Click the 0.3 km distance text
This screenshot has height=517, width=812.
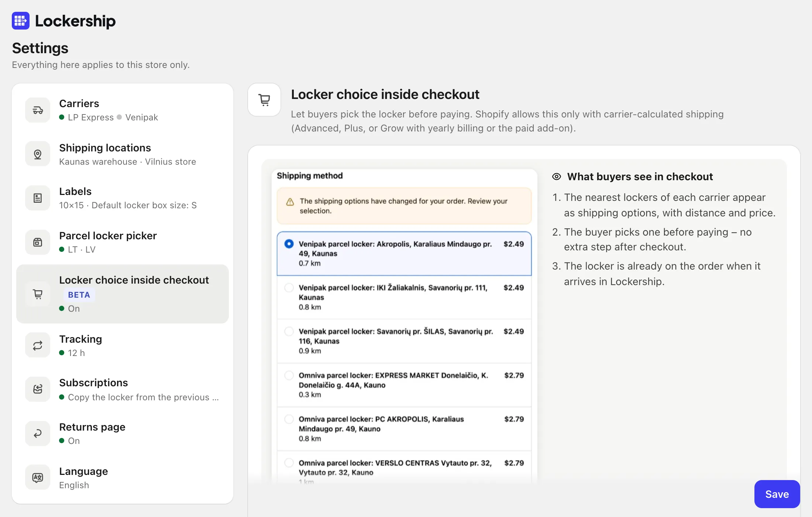(x=310, y=394)
